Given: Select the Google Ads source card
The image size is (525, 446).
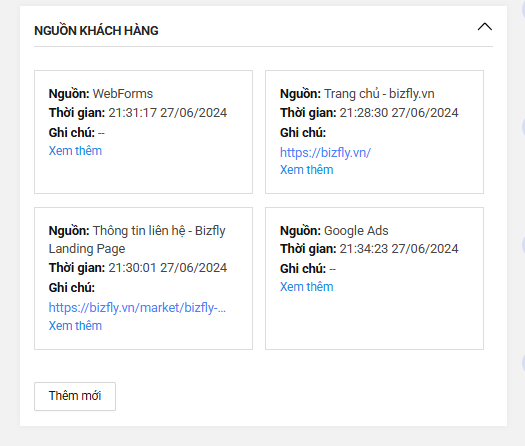Looking at the screenshot, I should [374, 279].
